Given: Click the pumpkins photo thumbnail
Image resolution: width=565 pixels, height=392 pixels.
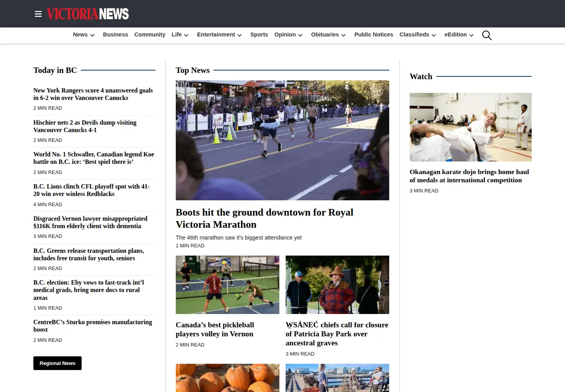Looking at the screenshot, I should [228, 378].
